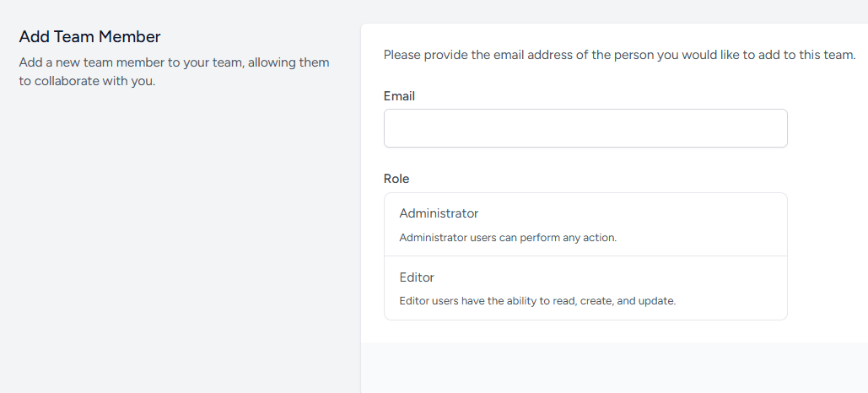Select the Administrator role option
Image resolution: width=868 pixels, height=393 pixels.
point(585,224)
